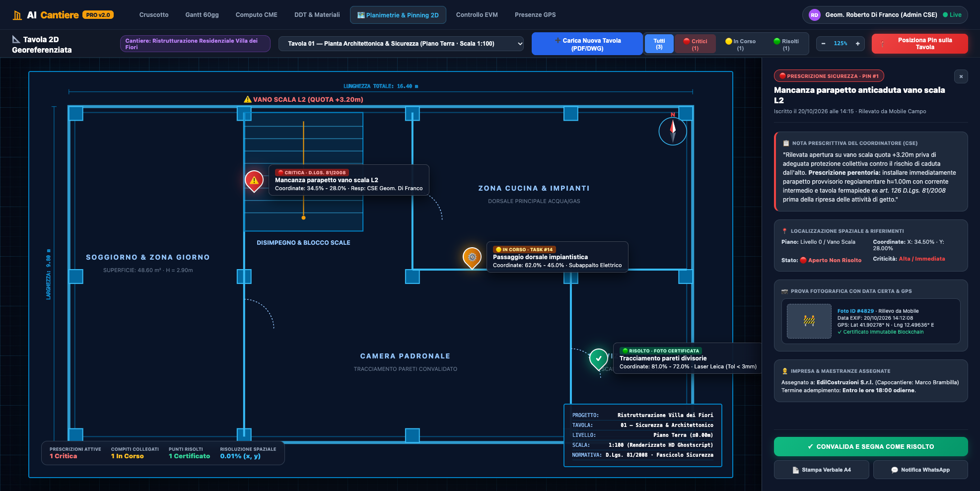Click the north compass icon
Screen dimensions: 980x491
click(673, 131)
